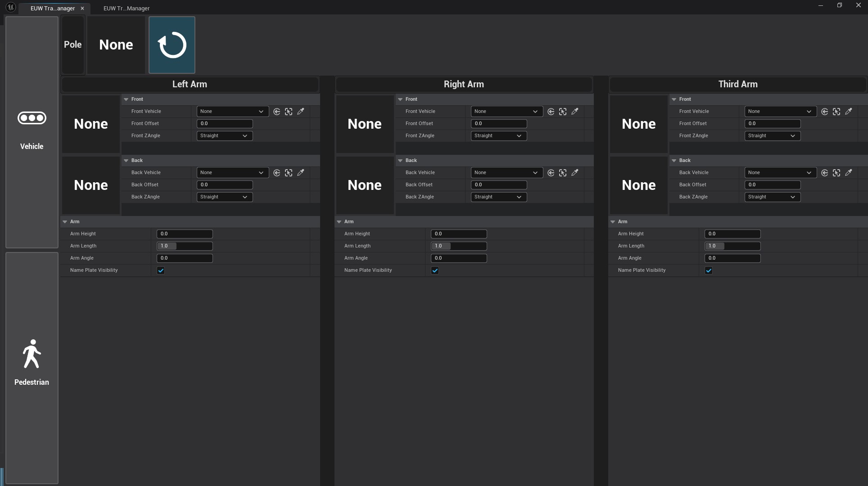Disable Third Arm Name Plate Visibility

tap(709, 270)
